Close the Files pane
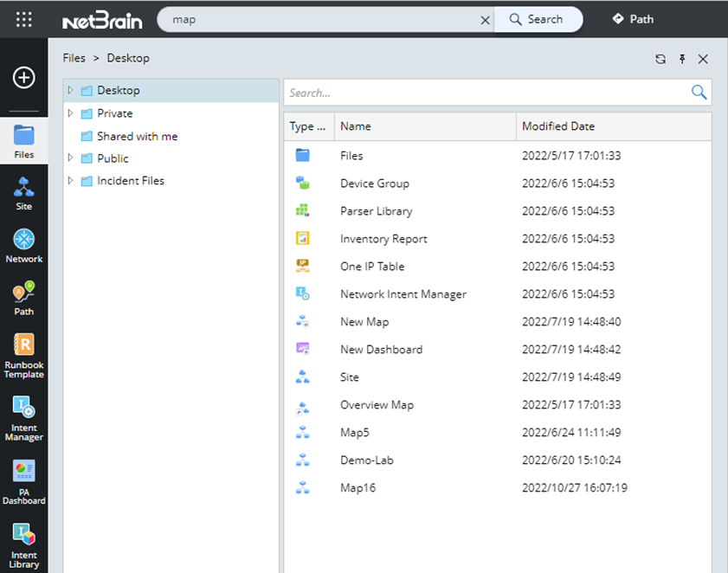Image resolution: width=728 pixels, height=573 pixels. [x=703, y=59]
